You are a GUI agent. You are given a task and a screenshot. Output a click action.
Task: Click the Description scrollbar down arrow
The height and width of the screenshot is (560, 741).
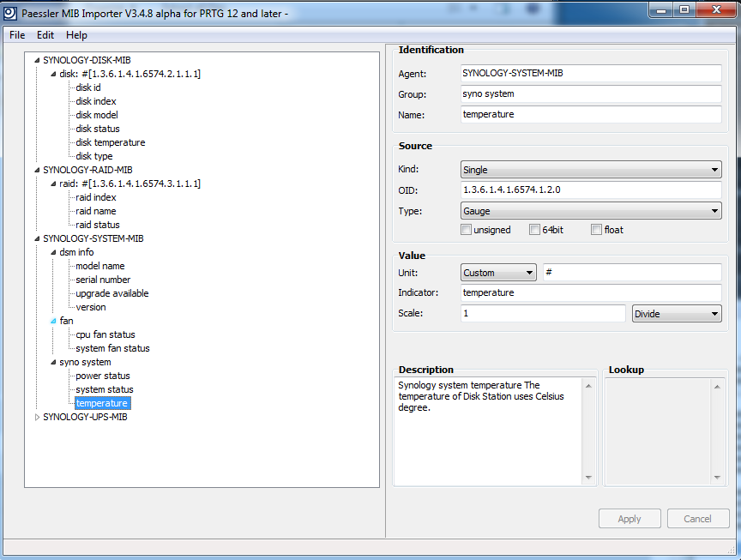pyautogui.click(x=588, y=478)
